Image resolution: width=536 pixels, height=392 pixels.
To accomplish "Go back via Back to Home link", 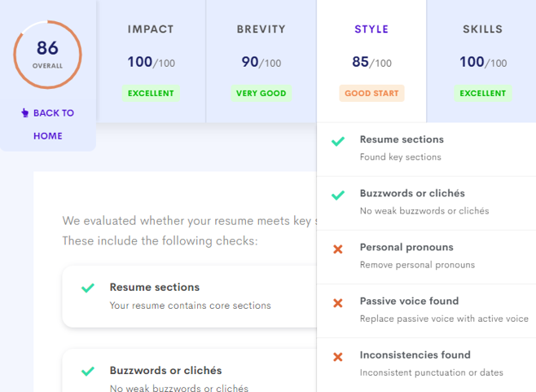I will 48,124.
